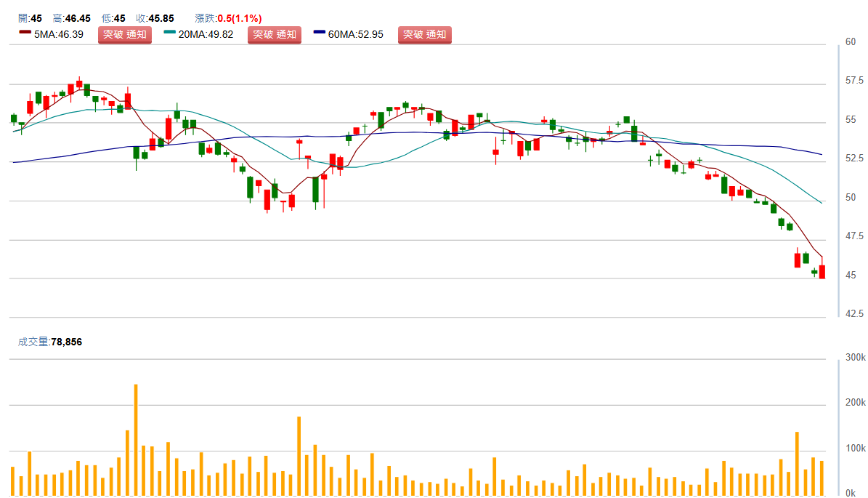Select the 60MA:52.95 legend label
This screenshot has height=498, width=868.
[x=355, y=34]
